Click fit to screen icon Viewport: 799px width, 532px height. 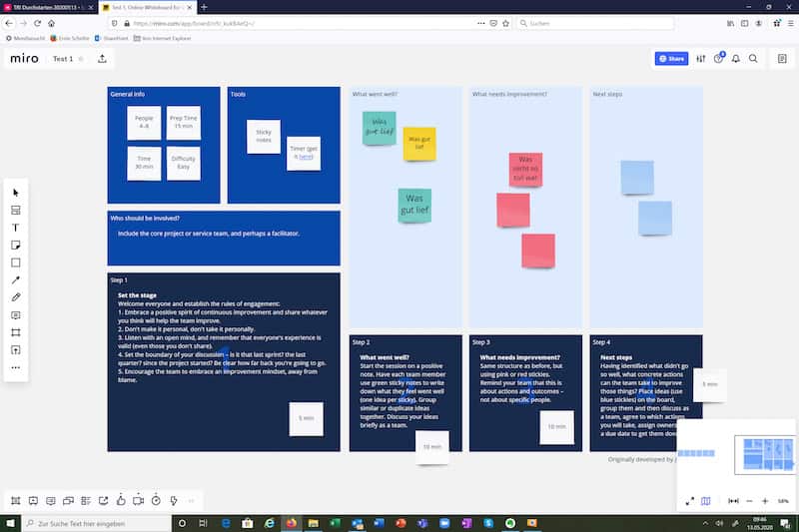pos(733,501)
